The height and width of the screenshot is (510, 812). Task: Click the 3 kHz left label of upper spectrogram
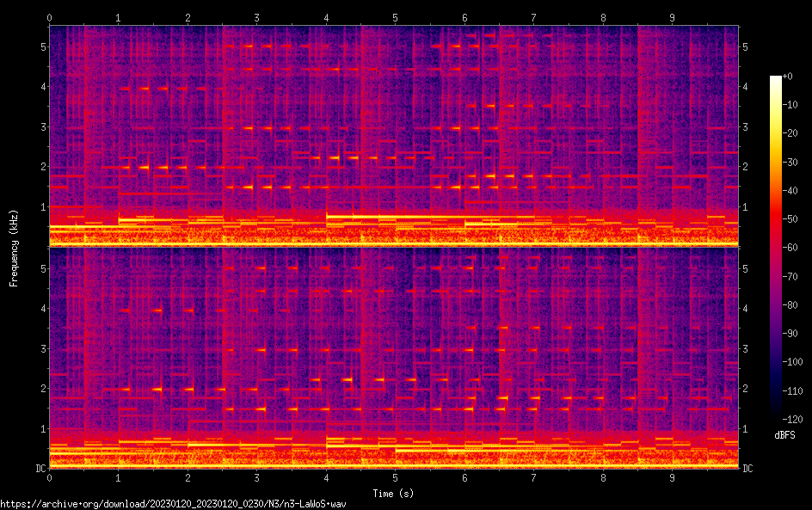(x=40, y=127)
